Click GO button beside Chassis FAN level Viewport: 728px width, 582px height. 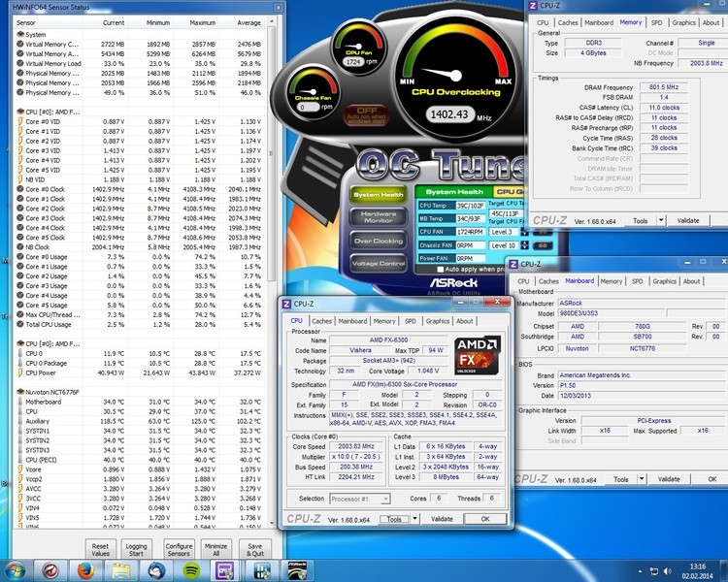pyautogui.click(x=543, y=245)
